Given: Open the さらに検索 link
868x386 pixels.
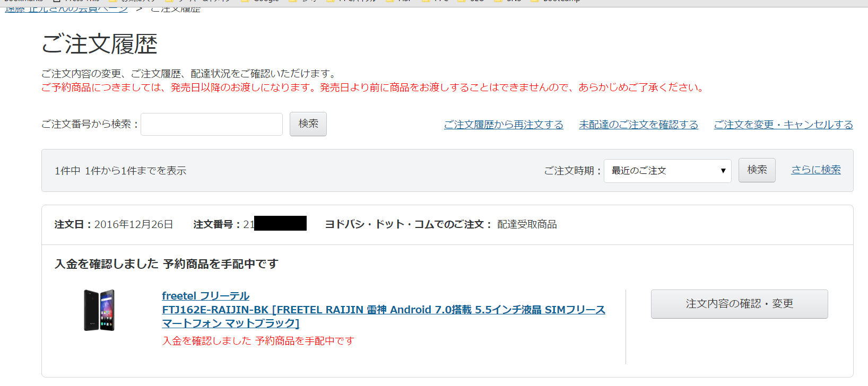Looking at the screenshot, I should pos(816,170).
